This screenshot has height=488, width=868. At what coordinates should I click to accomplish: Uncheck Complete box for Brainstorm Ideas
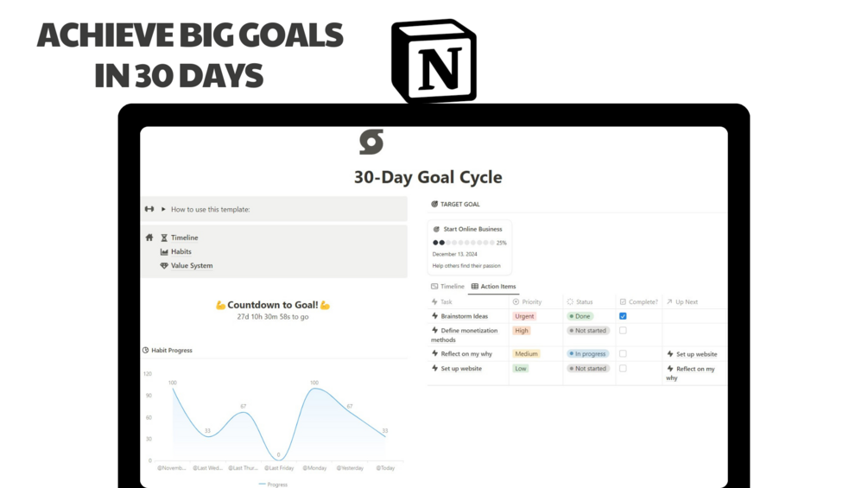(x=623, y=316)
